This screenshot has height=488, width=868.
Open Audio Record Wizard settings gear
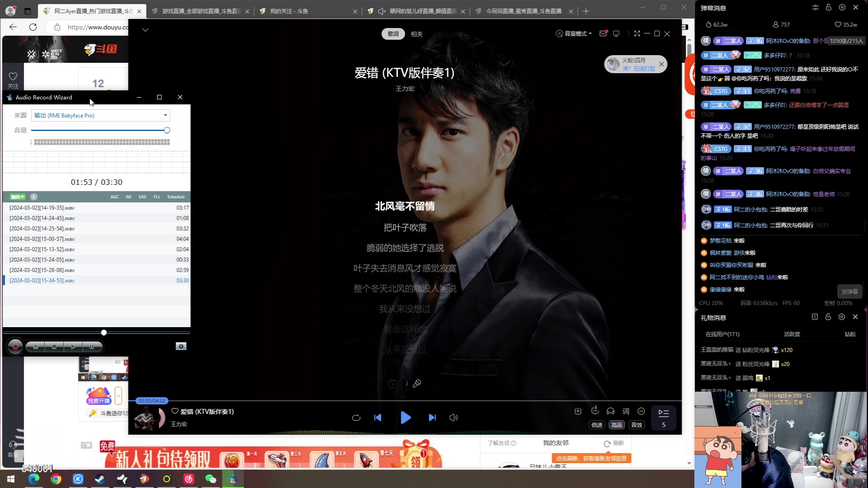pyautogui.click(x=181, y=346)
